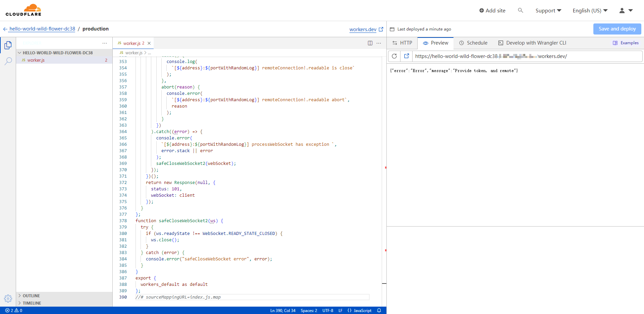Collapse the HELLO-WORLD-WILD-FLOWER-DC38 folder
This screenshot has width=644, height=314.
pyautogui.click(x=20, y=53)
